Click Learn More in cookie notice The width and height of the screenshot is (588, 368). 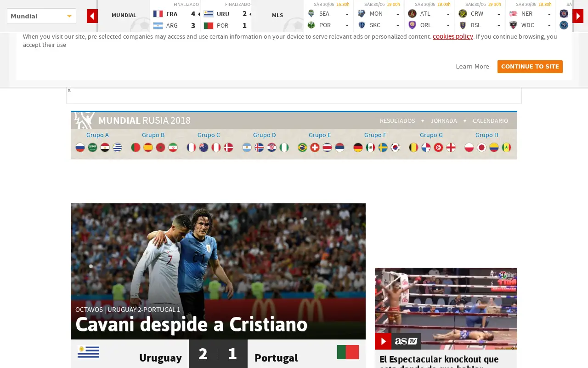tap(472, 67)
